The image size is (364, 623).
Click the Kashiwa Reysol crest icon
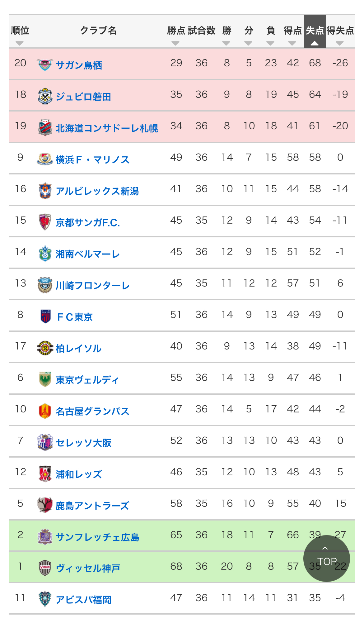tap(45, 348)
